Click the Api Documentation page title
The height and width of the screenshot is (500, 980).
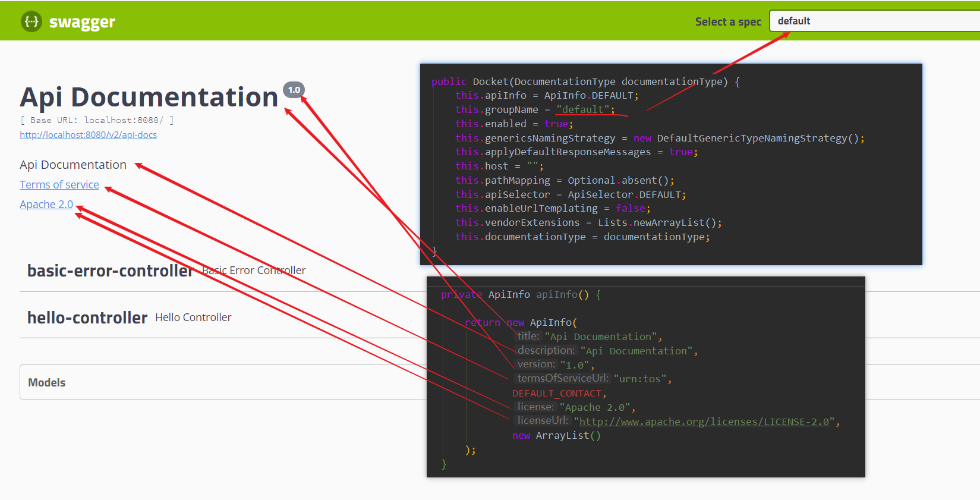pos(149,97)
